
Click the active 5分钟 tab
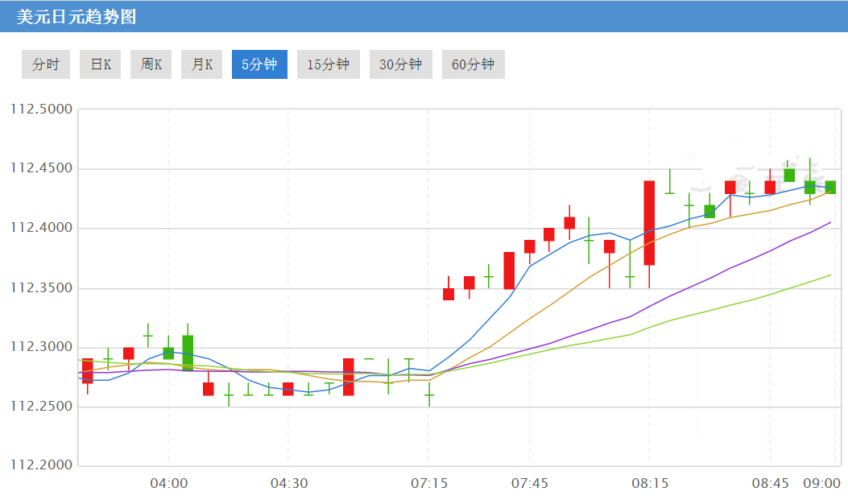point(259,64)
